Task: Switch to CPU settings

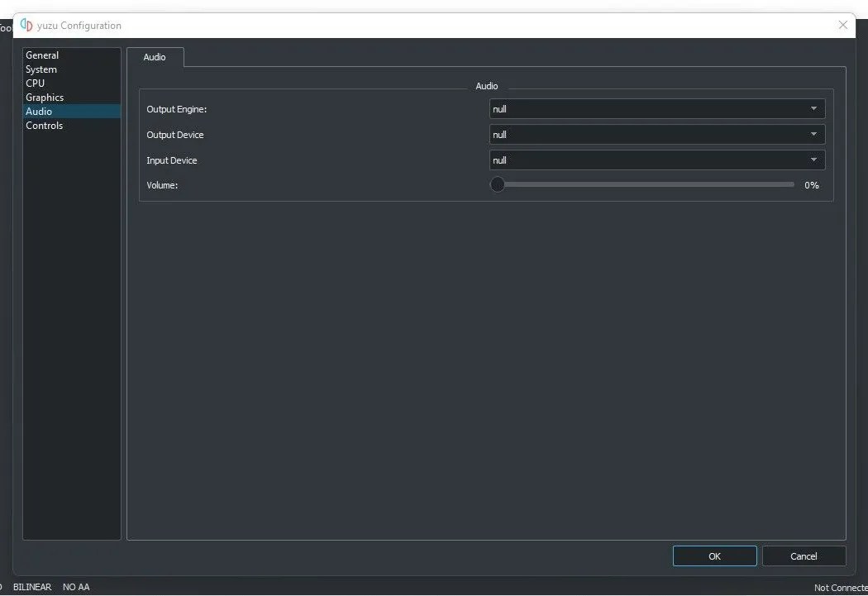Action: pyautogui.click(x=35, y=83)
